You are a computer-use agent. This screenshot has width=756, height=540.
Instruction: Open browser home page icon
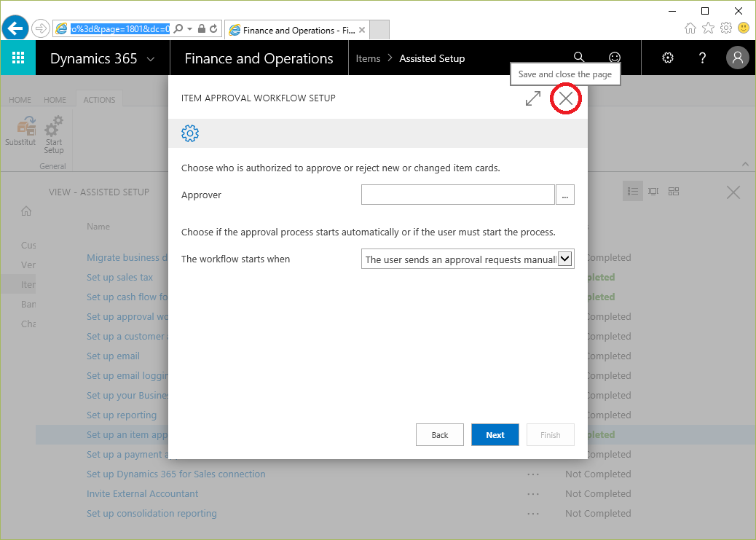tap(690, 28)
